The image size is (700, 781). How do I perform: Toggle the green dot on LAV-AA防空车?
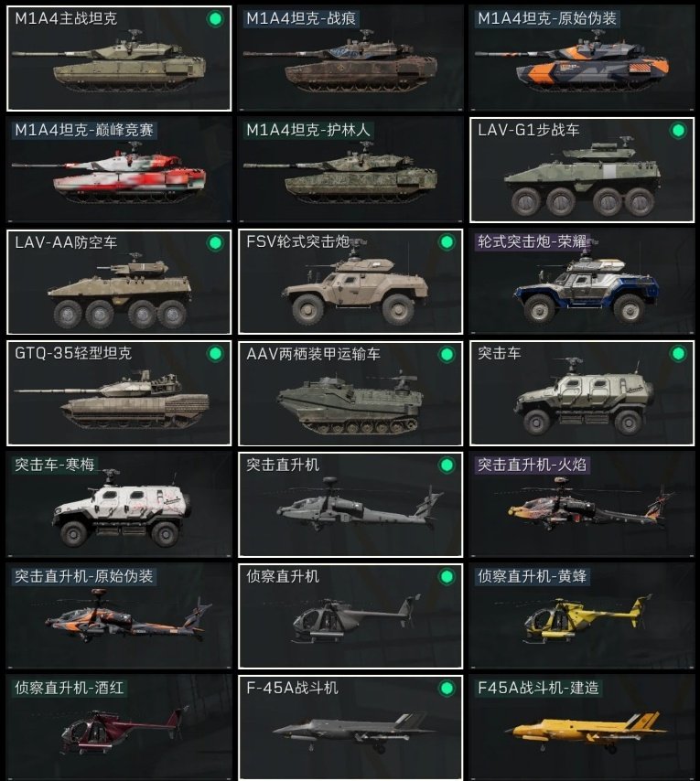[x=215, y=242]
